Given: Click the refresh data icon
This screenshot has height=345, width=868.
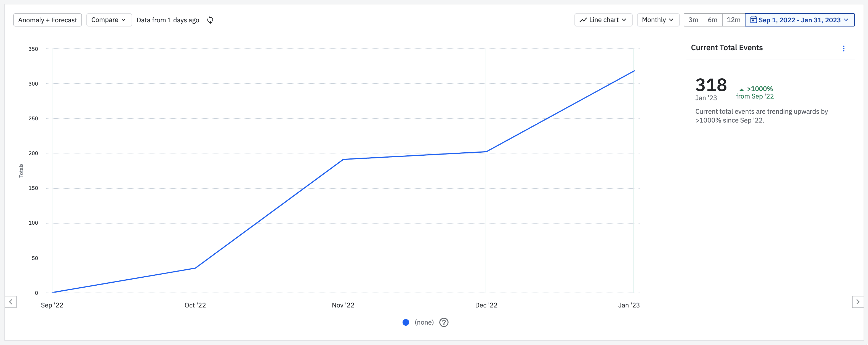Looking at the screenshot, I should point(210,20).
